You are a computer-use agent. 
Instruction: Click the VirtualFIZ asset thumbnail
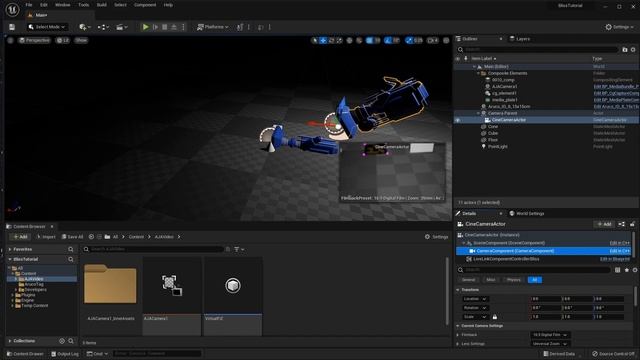233,285
